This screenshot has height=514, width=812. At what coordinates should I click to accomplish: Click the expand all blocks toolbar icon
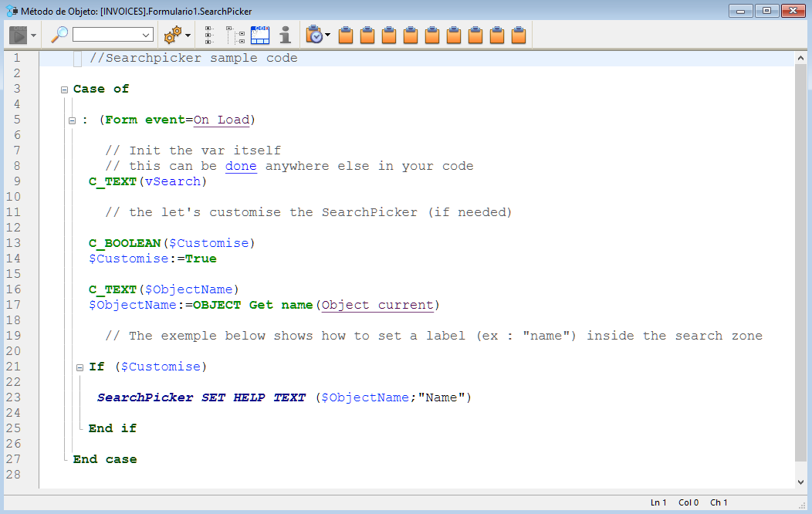[209, 35]
